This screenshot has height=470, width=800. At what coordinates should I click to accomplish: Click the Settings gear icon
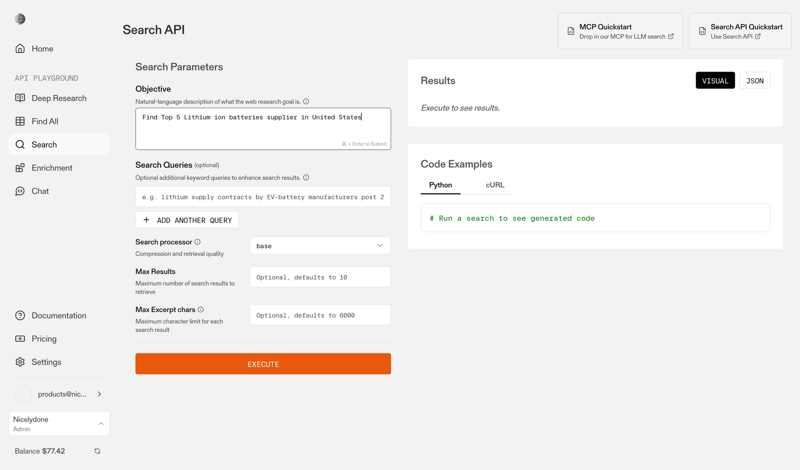click(x=20, y=362)
